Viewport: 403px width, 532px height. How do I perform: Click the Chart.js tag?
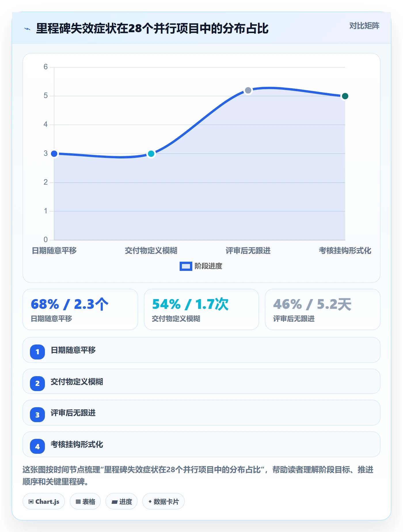pyautogui.click(x=44, y=502)
